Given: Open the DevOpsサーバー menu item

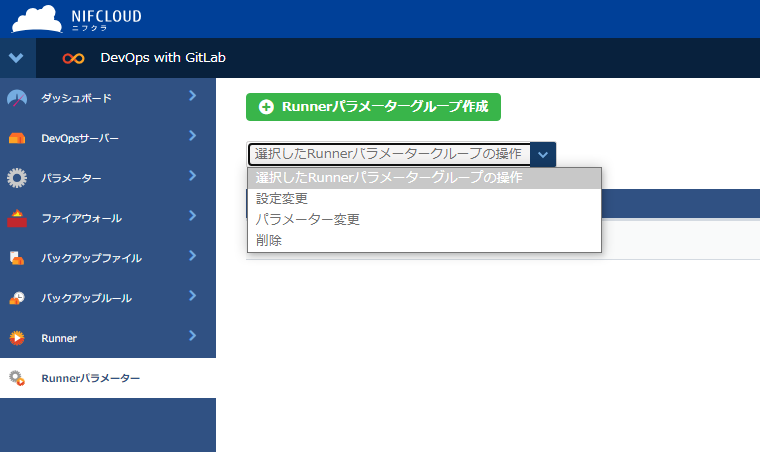Looking at the screenshot, I should point(108,138).
